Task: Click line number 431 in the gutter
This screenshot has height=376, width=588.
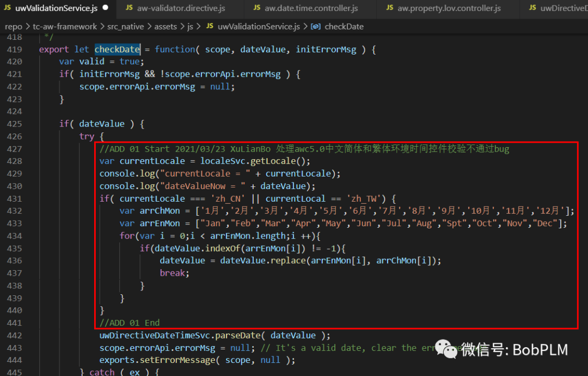Action: [x=14, y=199]
